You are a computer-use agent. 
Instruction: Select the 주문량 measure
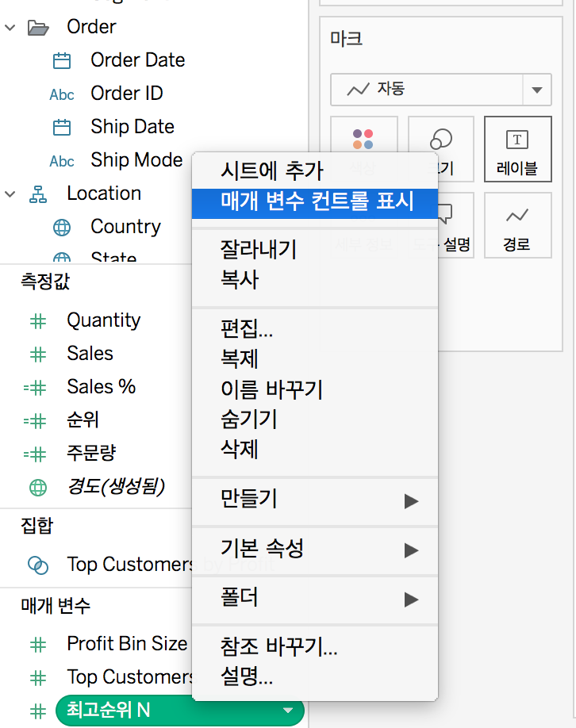coord(91,454)
